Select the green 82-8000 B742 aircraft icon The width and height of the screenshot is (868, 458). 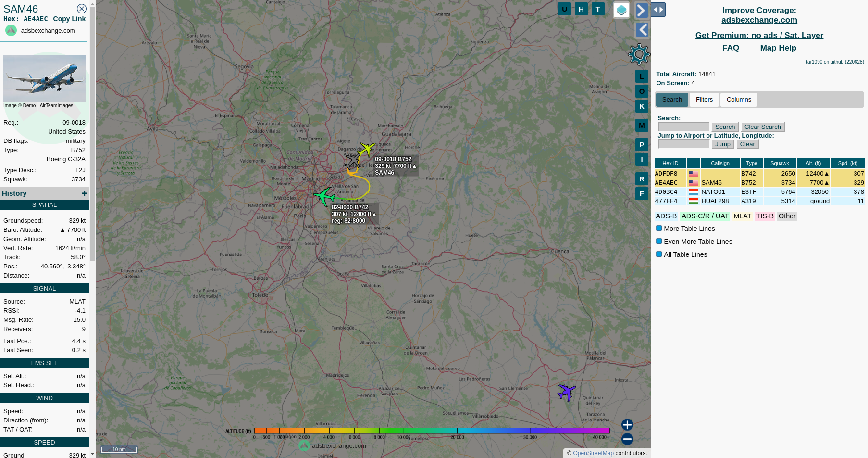[324, 196]
